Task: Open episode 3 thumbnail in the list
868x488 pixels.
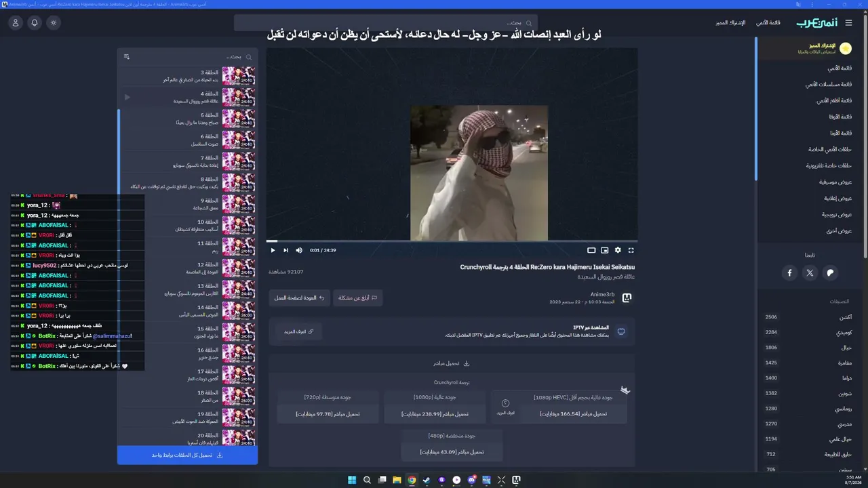Action: click(x=239, y=75)
